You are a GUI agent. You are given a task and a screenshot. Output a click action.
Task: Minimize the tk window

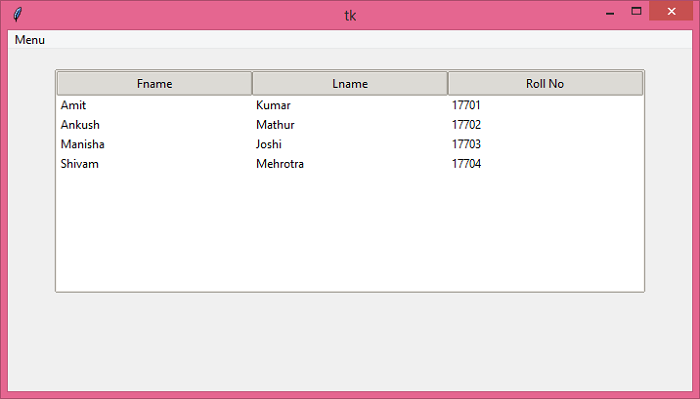pos(610,12)
